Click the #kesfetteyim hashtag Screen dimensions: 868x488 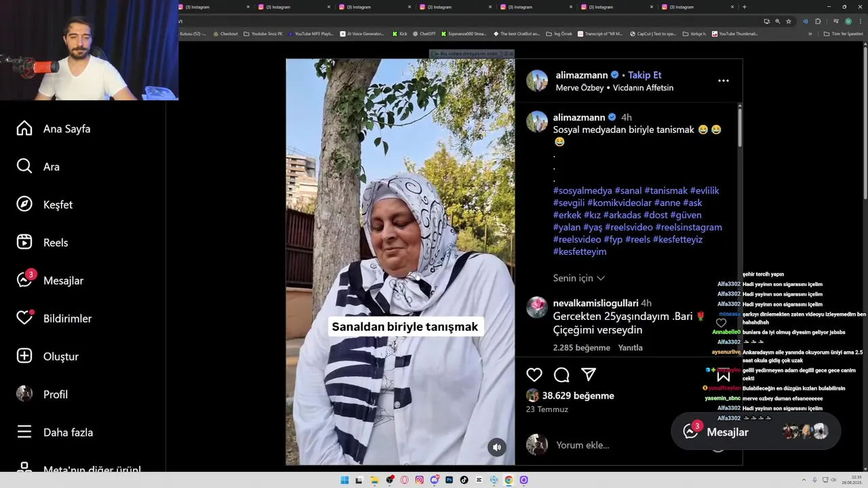[580, 251]
